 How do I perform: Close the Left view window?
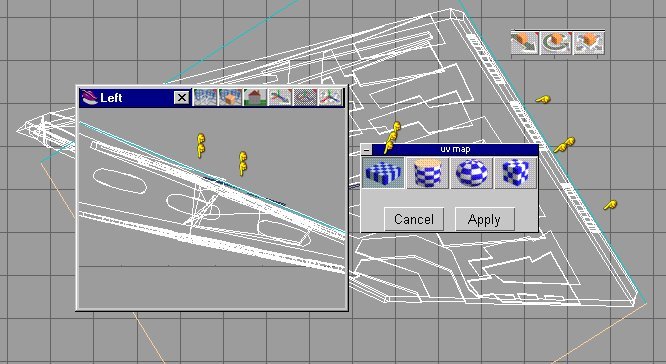pyautogui.click(x=182, y=98)
